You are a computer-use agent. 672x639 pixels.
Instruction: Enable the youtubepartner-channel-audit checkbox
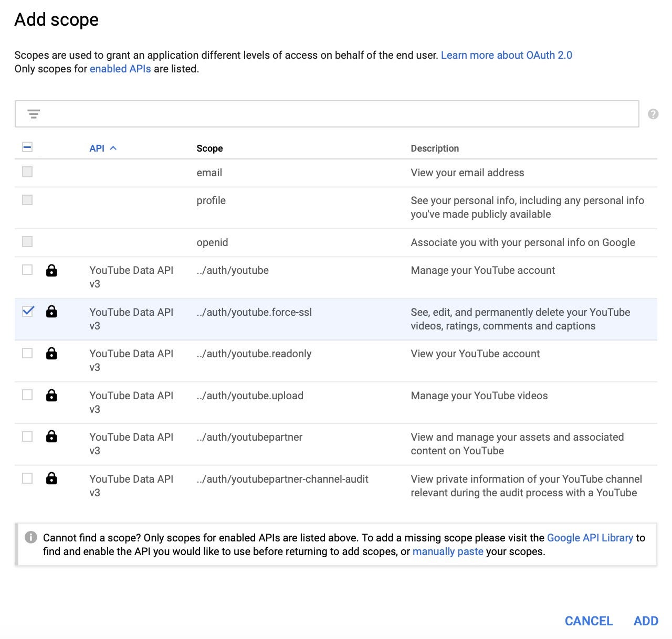(27, 478)
